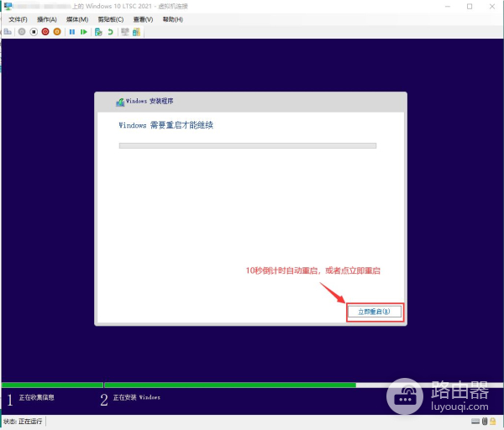Screen dimensions: 504x430
Task: Turn off the VM with black square icon
Action: tap(34, 32)
